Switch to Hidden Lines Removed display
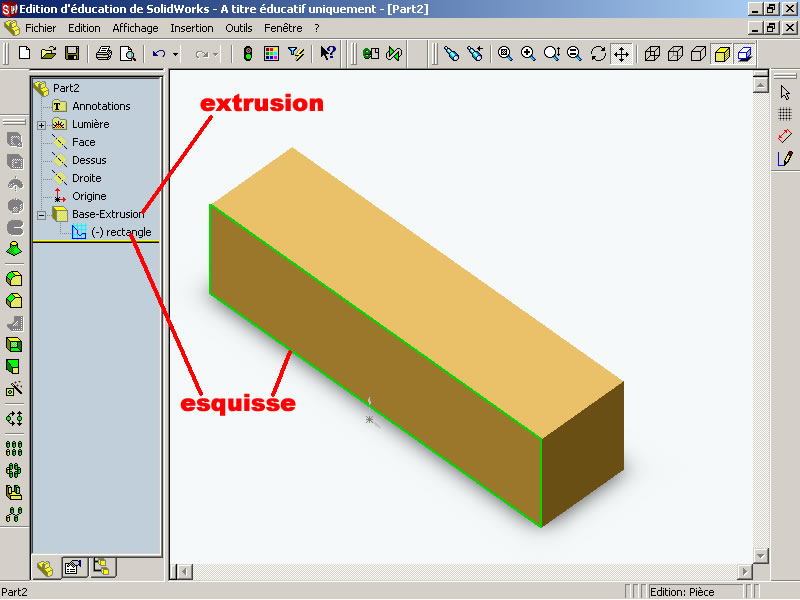 pyautogui.click(x=698, y=54)
